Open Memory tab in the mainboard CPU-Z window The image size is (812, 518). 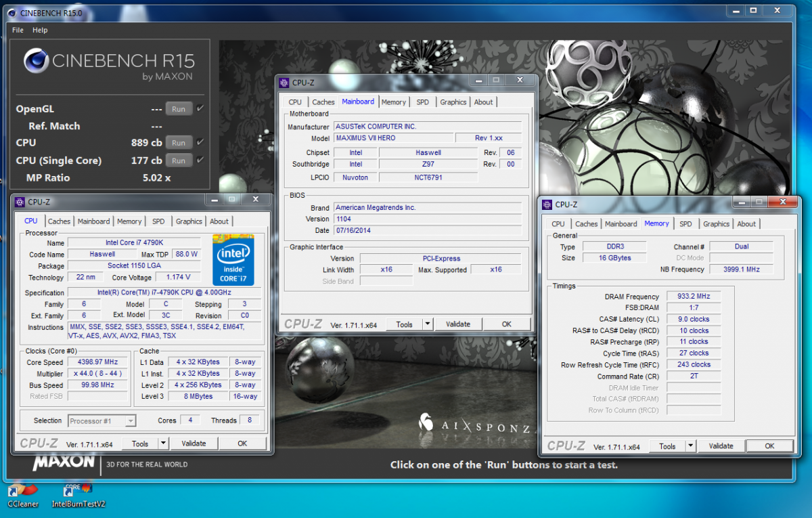point(394,102)
